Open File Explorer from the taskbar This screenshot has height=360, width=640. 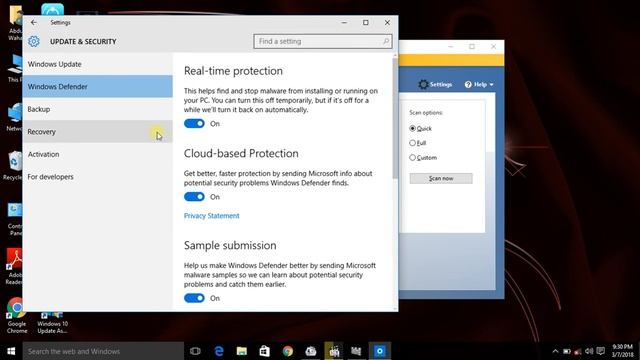pyautogui.click(x=242, y=351)
